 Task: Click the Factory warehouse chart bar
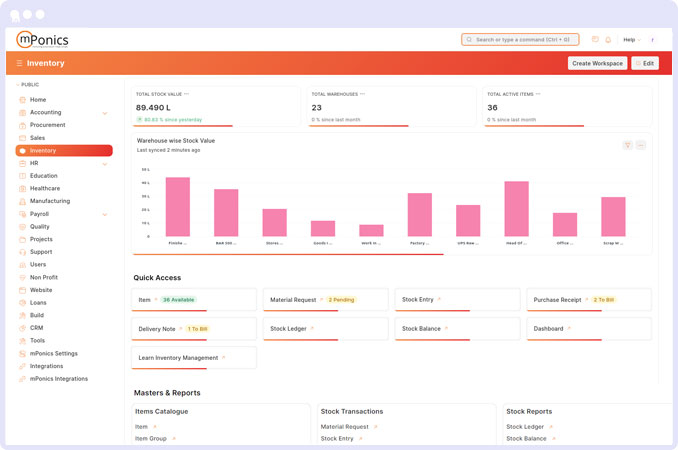click(419, 215)
